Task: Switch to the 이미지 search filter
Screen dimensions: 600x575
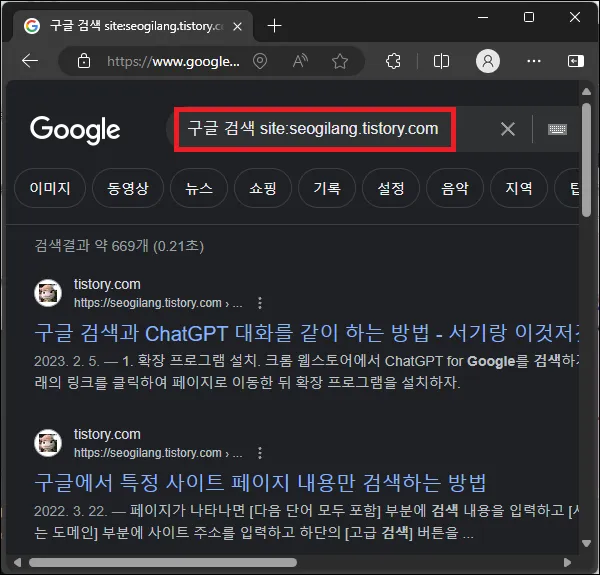Action: click(50, 188)
